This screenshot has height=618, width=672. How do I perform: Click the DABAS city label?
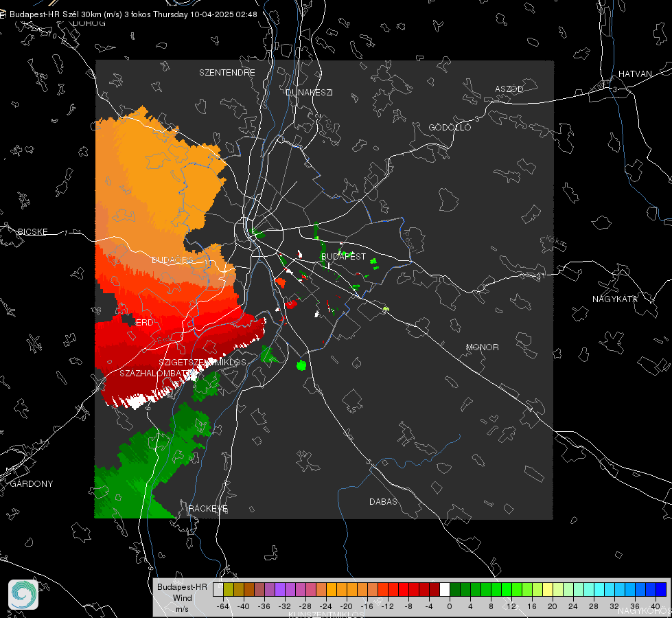coord(383,501)
